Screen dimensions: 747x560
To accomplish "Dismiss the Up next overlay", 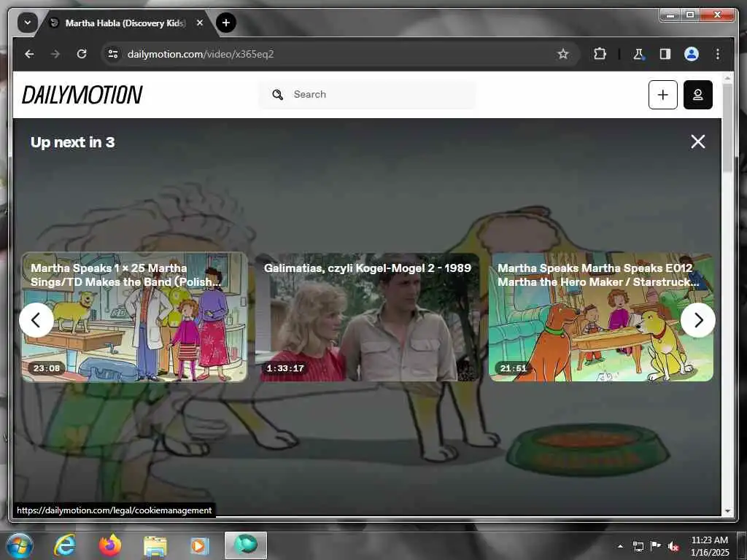I will (x=698, y=141).
